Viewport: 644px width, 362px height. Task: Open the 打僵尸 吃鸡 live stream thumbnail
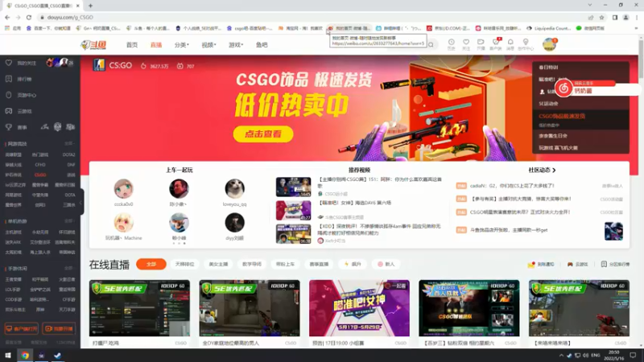[x=139, y=308]
